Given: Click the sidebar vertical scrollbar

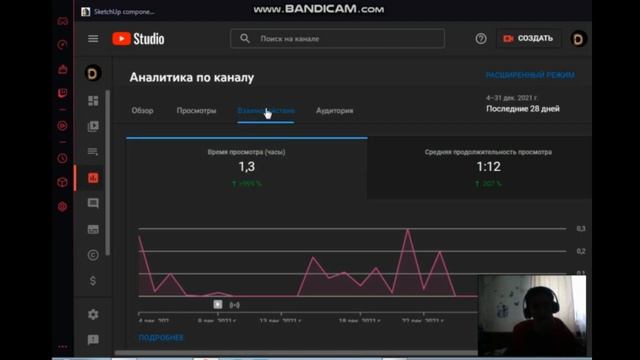Looking at the screenshot, I should coord(108,173).
